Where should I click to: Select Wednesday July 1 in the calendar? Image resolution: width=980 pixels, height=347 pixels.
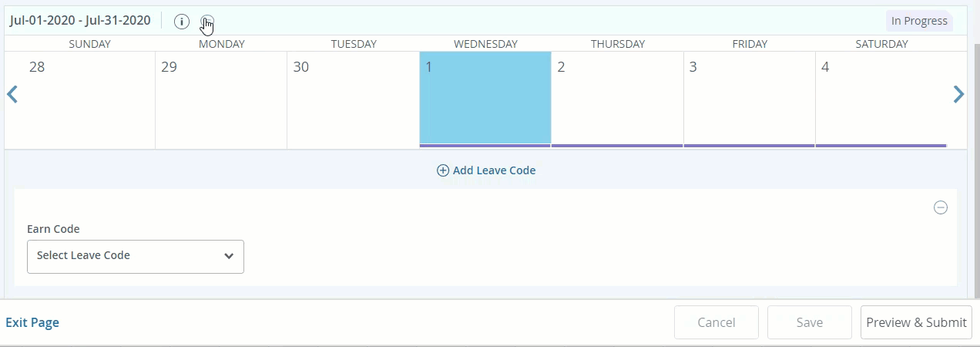pyautogui.click(x=485, y=99)
